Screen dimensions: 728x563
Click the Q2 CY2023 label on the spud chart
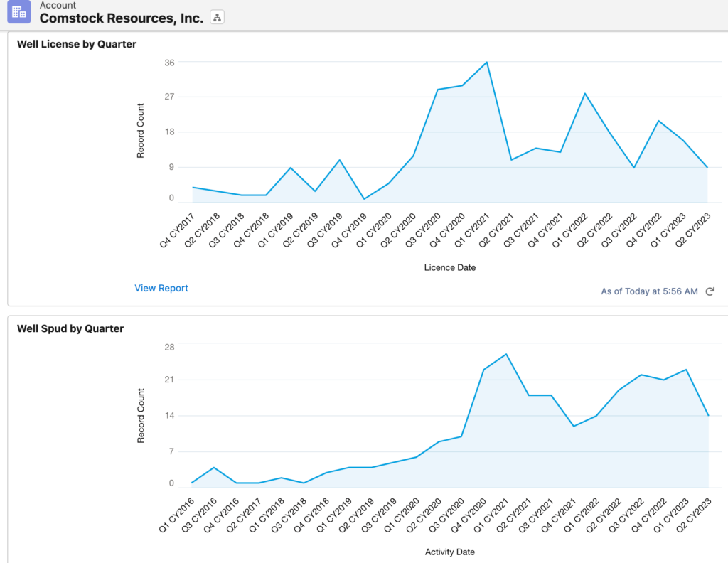coord(693,515)
